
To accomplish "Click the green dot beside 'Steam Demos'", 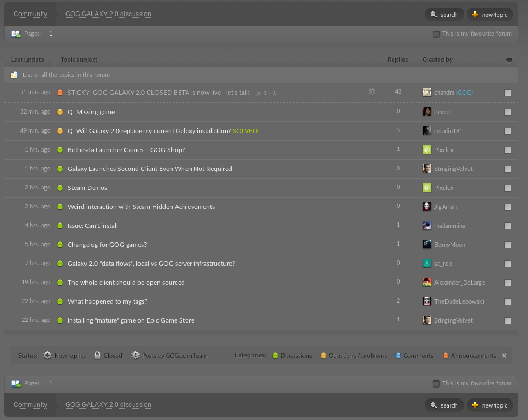I will [x=60, y=188].
